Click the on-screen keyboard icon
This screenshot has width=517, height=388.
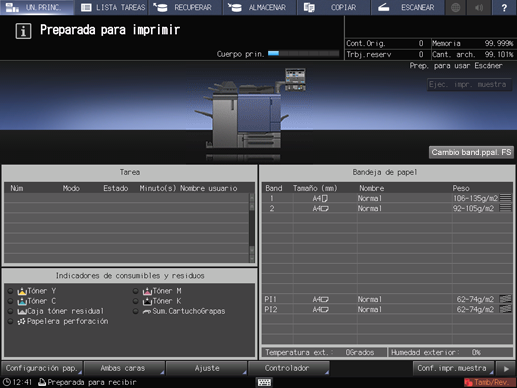[x=264, y=382]
